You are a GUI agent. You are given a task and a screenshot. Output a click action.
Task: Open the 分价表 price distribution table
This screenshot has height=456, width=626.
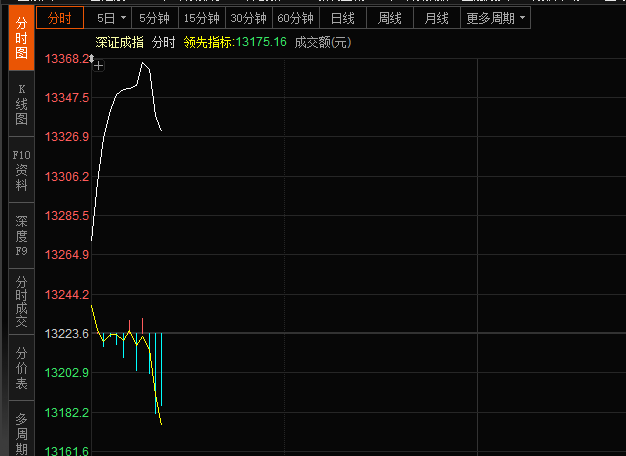click(20, 369)
